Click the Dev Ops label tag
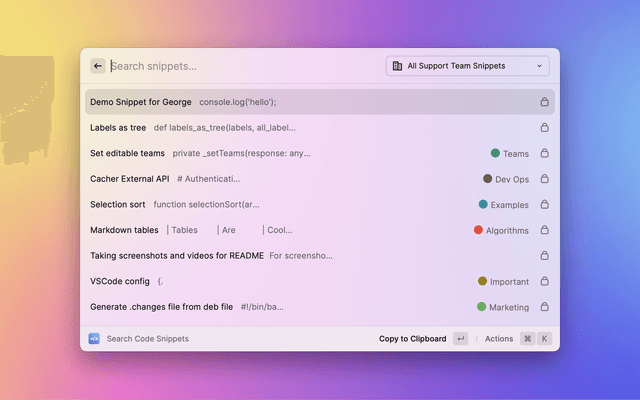The width and height of the screenshot is (640, 400). [x=506, y=179]
